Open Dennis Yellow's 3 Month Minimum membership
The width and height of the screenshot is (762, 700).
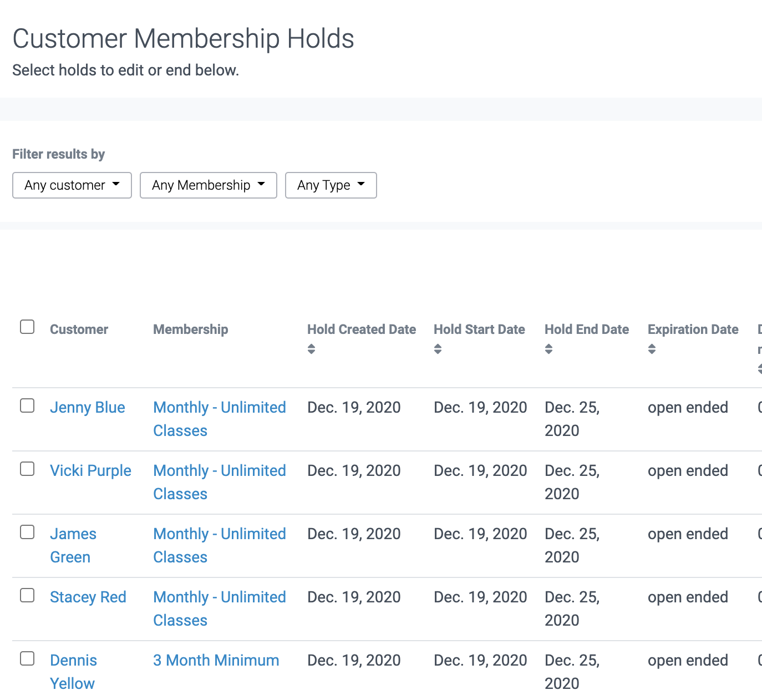click(216, 660)
